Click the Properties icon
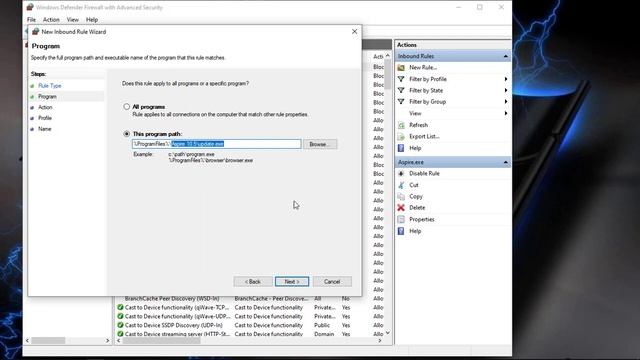Screen dimensions: 640x360 tap(401, 219)
